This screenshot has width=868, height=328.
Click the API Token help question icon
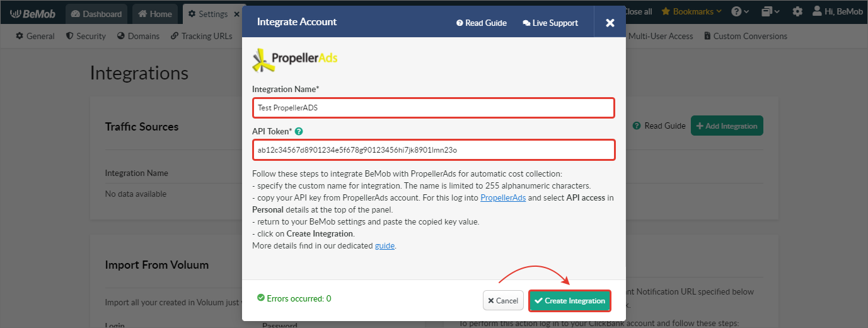coord(299,132)
